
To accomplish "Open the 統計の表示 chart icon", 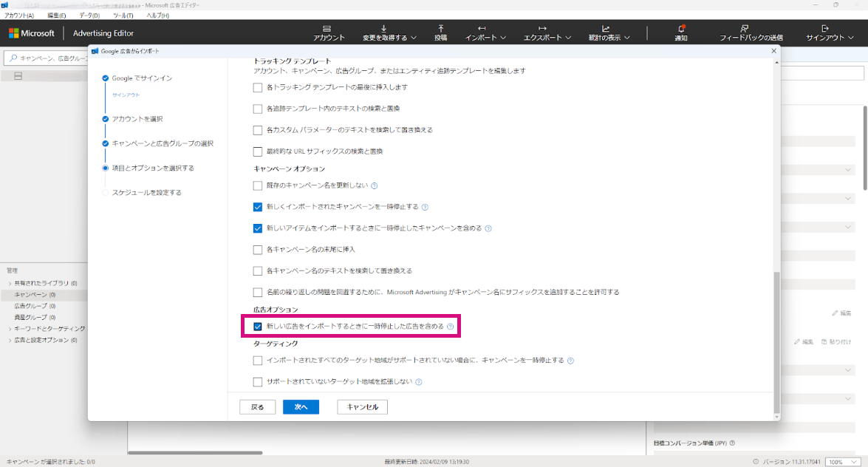I will point(606,28).
